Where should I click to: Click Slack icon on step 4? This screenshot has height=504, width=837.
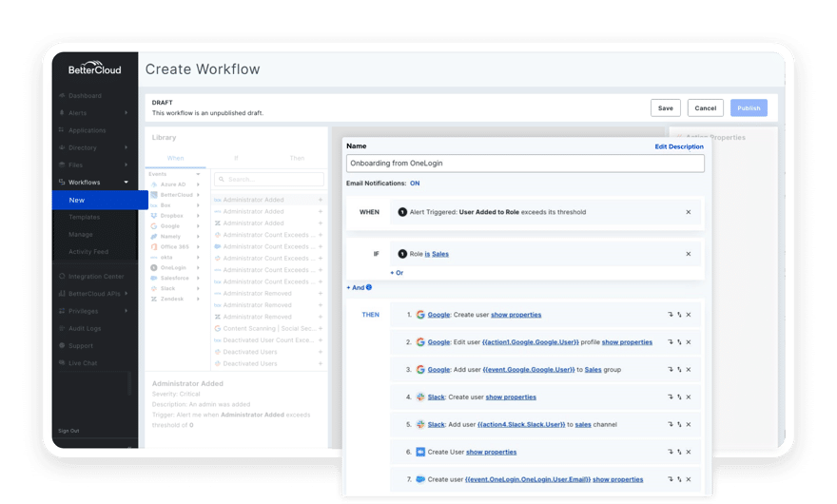(420, 397)
